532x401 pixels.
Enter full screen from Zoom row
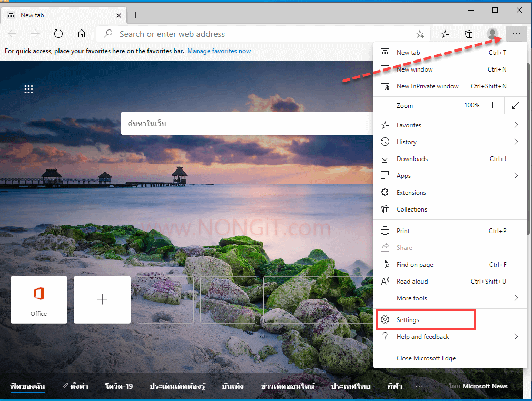click(x=515, y=105)
